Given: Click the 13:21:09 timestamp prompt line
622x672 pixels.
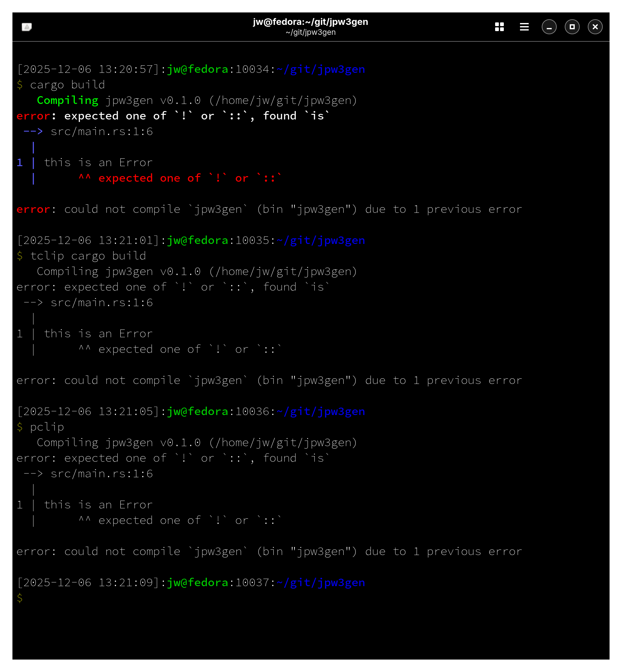Looking at the screenshot, I should (88, 583).
